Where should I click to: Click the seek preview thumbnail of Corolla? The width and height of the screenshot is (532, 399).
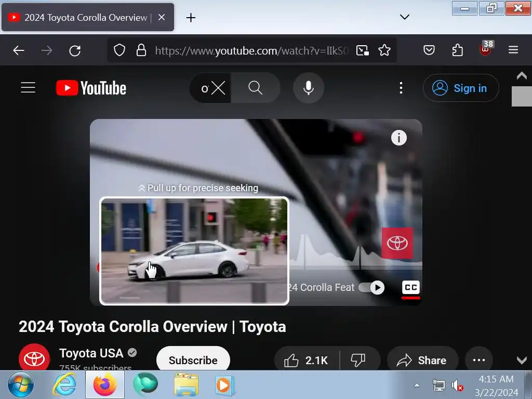[194, 251]
